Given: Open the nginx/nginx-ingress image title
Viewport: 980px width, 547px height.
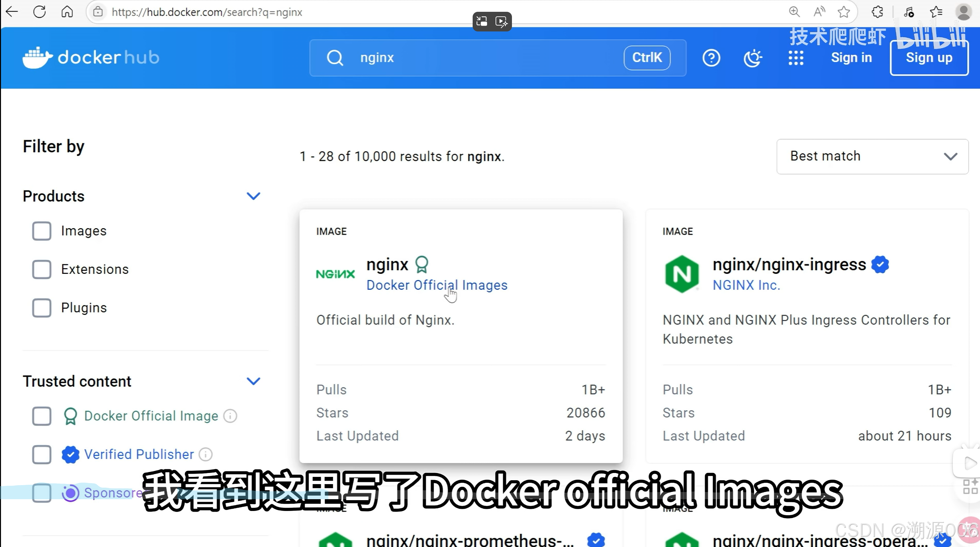Looking at the screenshot, I should click(789, 264).
